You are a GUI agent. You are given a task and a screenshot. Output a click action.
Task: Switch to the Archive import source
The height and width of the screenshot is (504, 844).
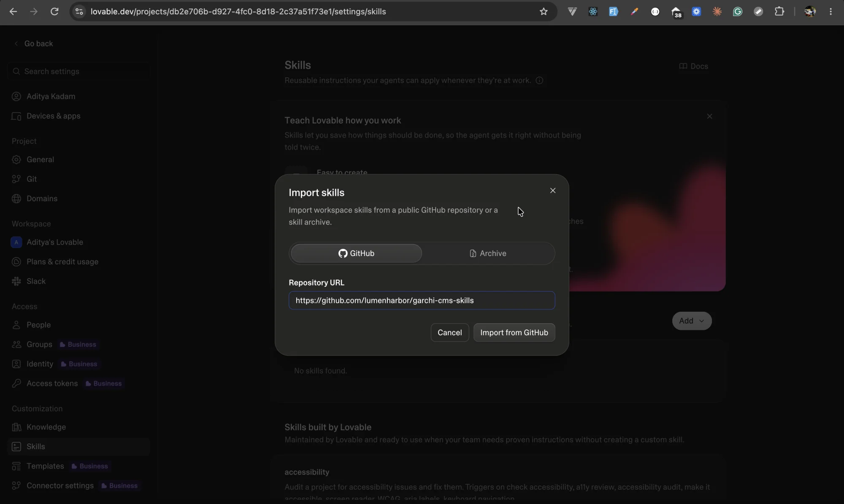[488, 253]
